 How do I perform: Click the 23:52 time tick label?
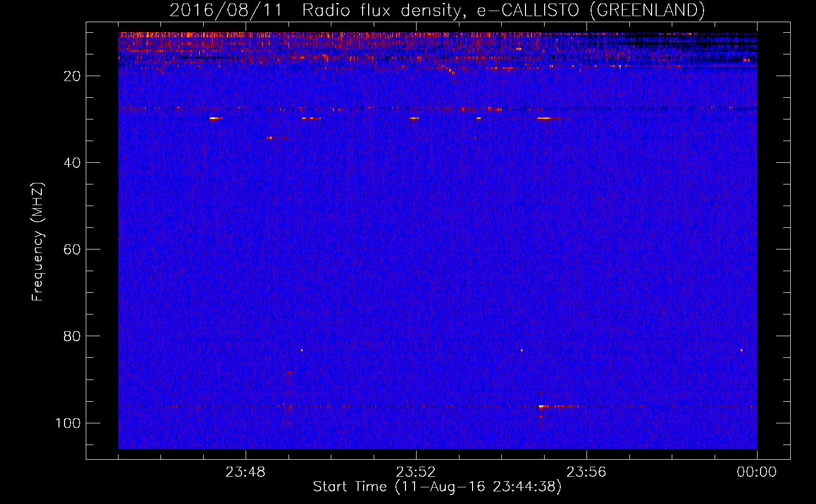[416, 472]
